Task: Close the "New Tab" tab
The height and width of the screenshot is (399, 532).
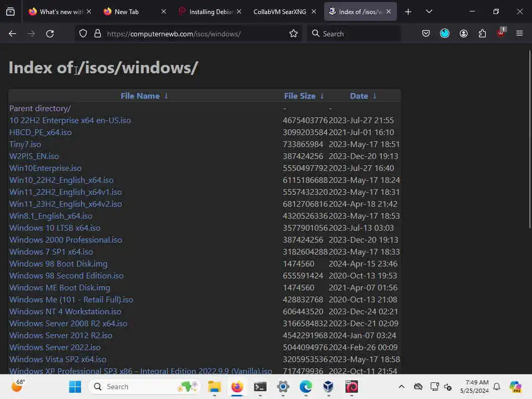Action: [x=164, y=12]
